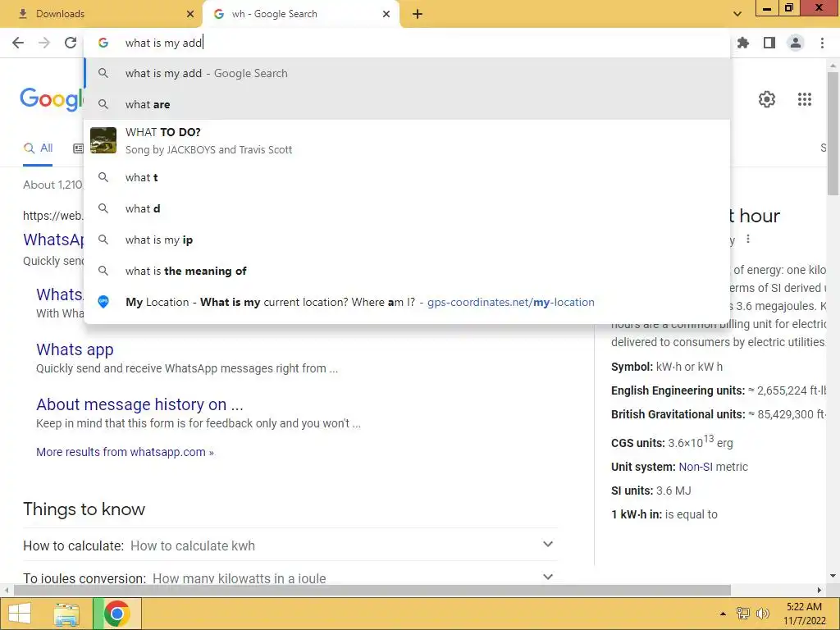
Task: Choose the 'what d' suggestion
Action: pyautogui.click(x=407, y=208)
